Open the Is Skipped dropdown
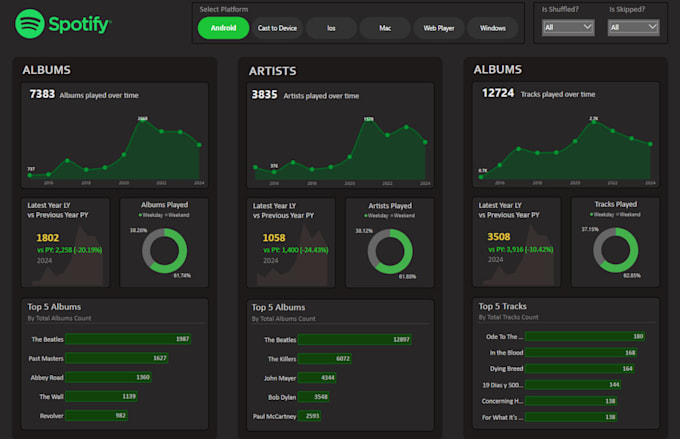The width and height of the screenshot is (680, 439). [x=634, y=27]
